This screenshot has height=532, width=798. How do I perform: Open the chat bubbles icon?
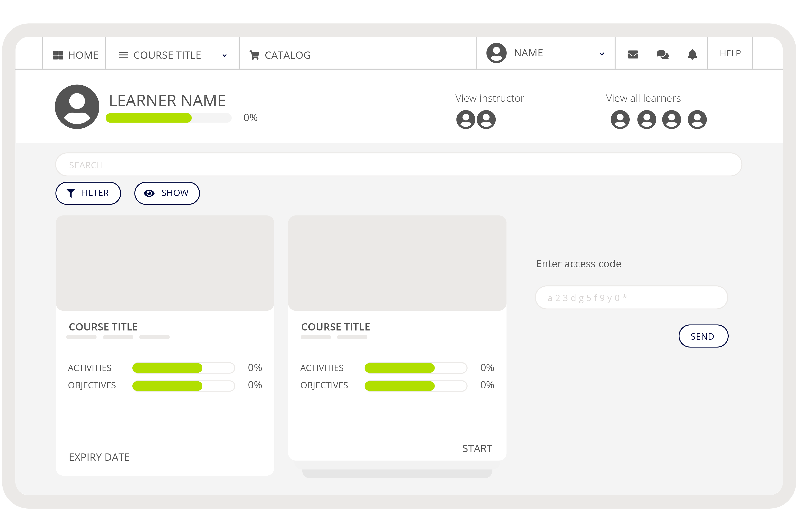coord(662,54)
